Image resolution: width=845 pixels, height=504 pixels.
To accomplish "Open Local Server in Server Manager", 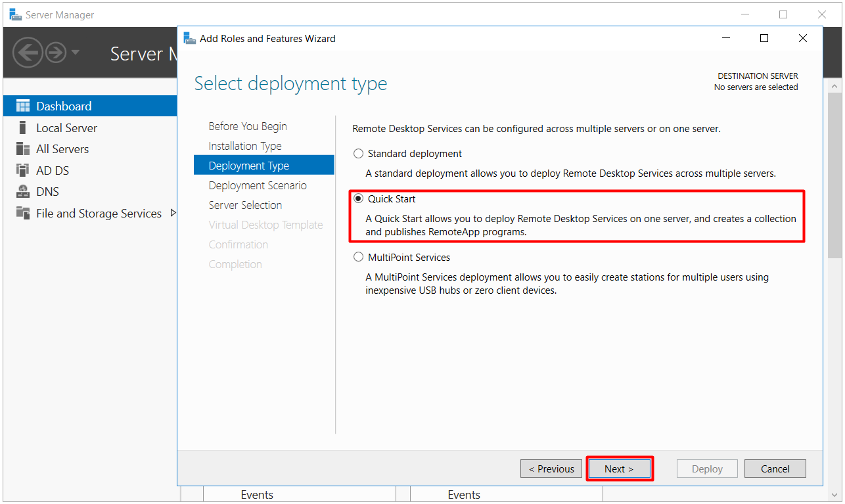I will pos(66,127).
